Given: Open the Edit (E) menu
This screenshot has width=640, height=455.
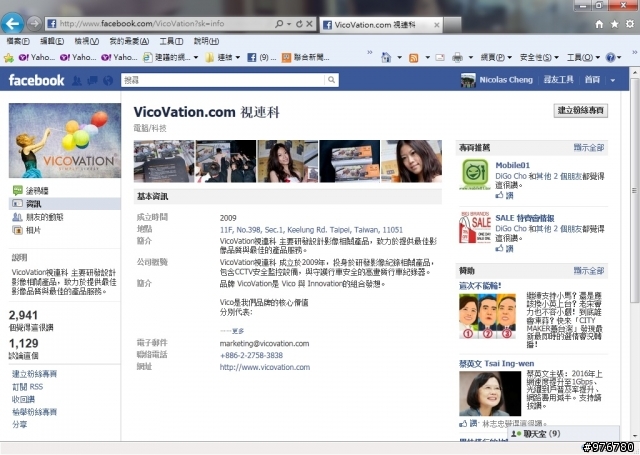Looking at the screenshot, I should 52,41.
